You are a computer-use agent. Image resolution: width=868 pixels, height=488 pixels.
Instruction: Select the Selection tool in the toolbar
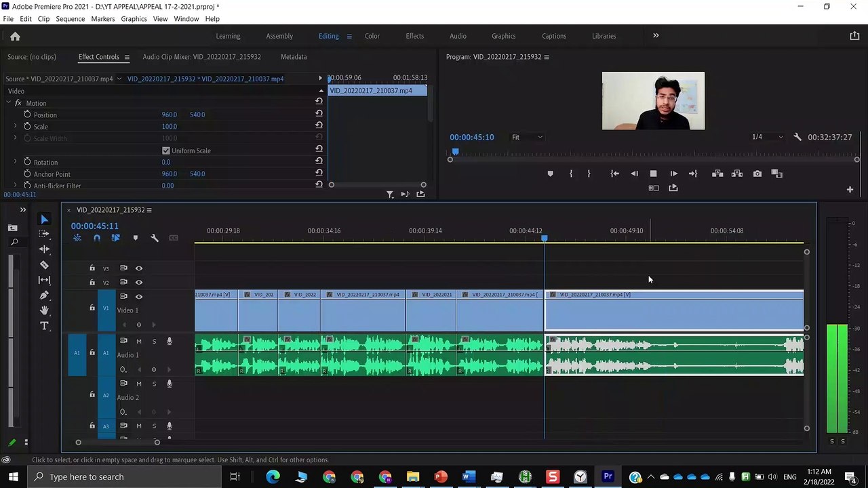click(45, 219)
